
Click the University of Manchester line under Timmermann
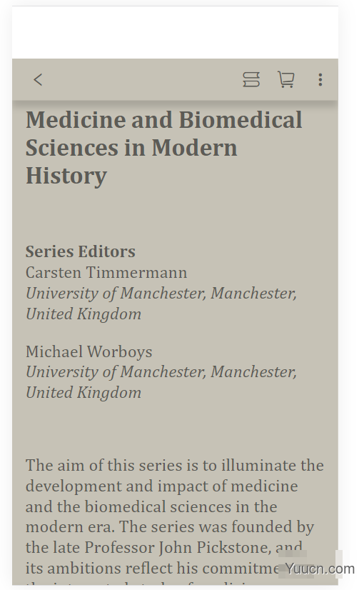[x=161, y=293]
